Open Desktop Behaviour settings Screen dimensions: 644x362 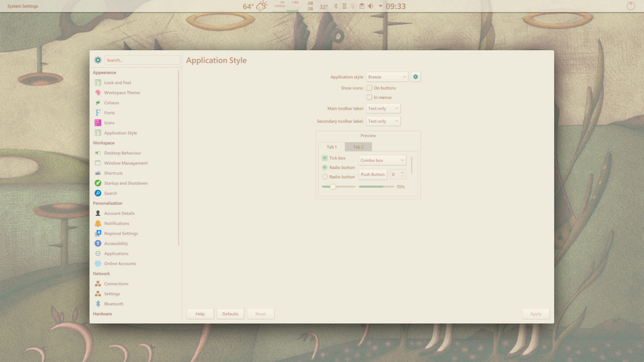pos(135,153)
